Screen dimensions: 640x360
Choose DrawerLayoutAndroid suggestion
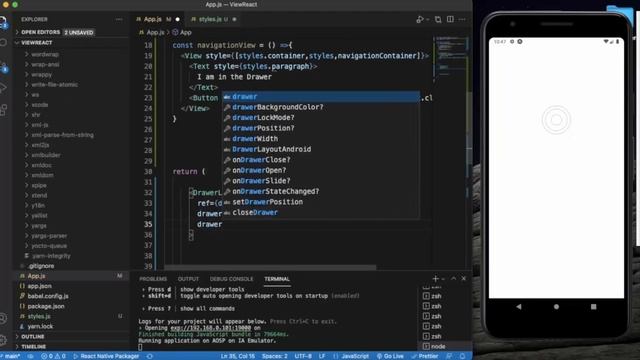(x=321, y=149)
